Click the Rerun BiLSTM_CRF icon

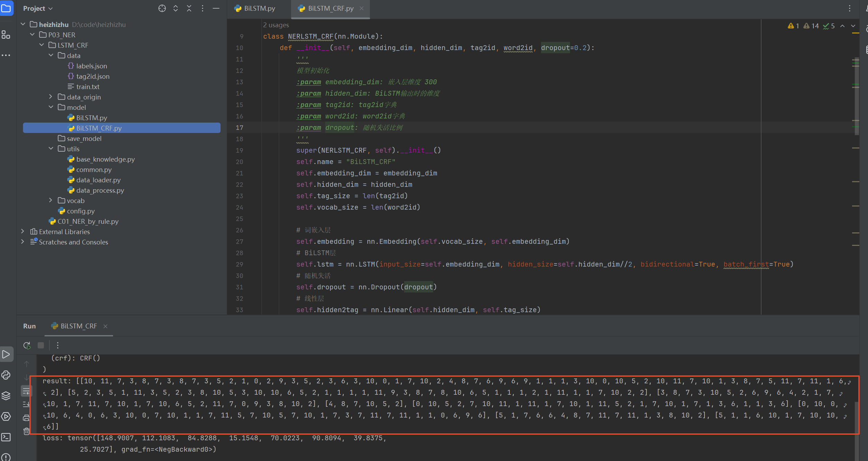27,345
